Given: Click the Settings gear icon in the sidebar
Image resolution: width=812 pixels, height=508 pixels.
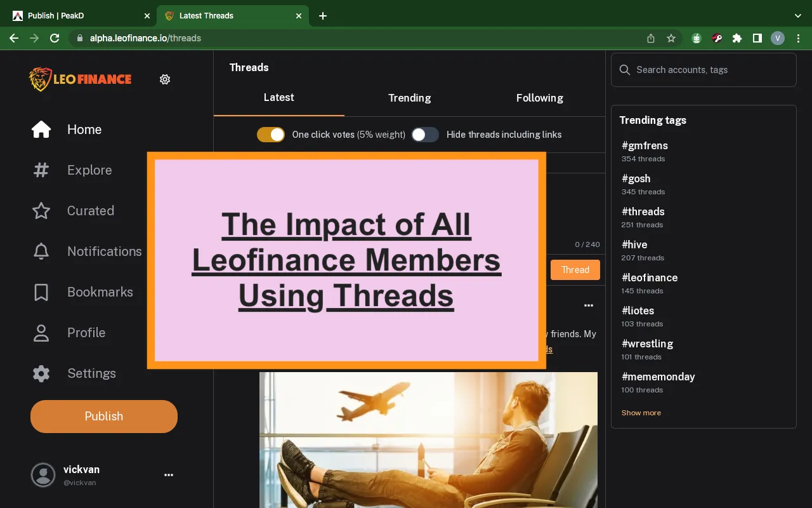Looking at the screenshot, I should tap(41, 373).
